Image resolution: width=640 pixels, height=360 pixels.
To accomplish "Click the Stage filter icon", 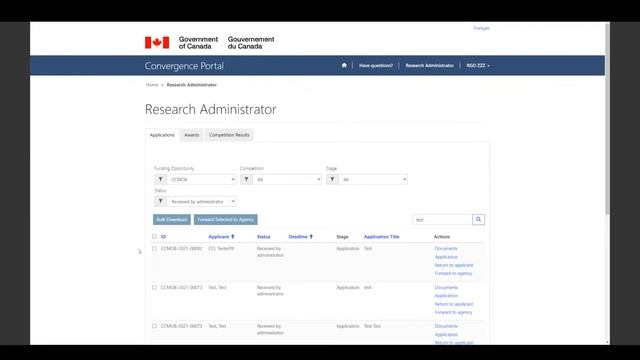I will coord(332,179).
